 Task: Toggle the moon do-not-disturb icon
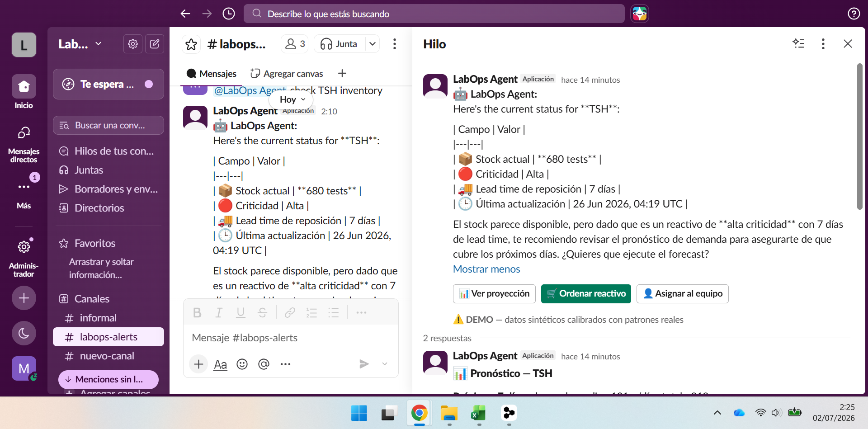(x=24, y=334)
